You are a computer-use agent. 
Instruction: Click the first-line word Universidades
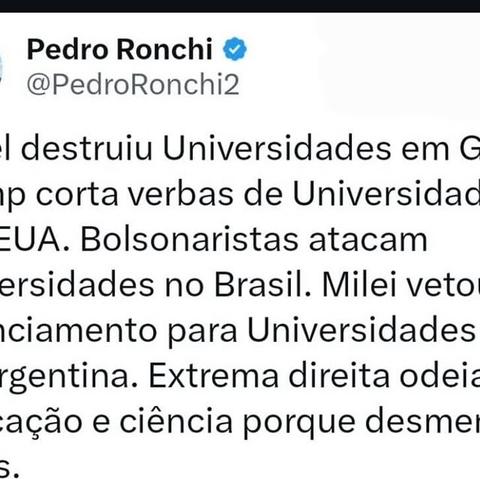(x=277, y=149)
